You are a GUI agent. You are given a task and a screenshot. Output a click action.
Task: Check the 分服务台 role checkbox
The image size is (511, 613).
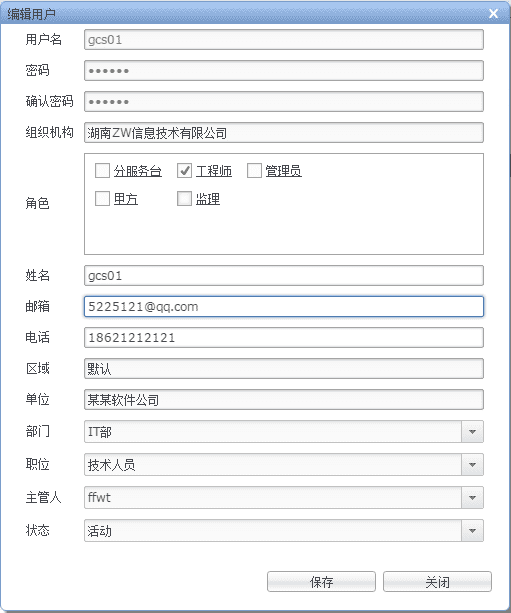[102, 170]
